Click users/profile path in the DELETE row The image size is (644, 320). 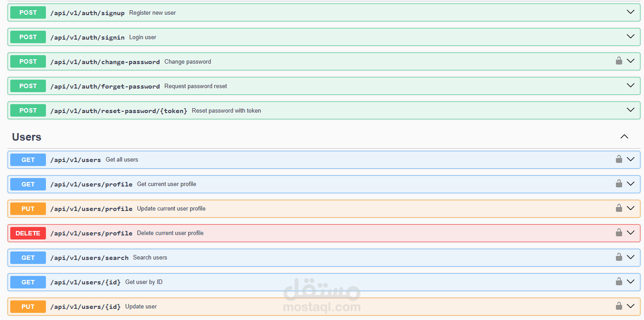tap(91, 233)
